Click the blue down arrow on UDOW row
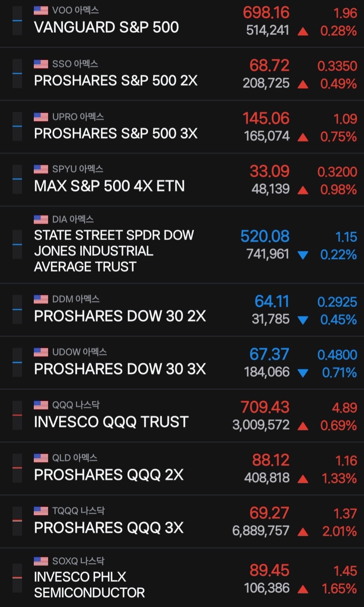The width and height of the screenshot is (364, 607). (x=303, y=373)
